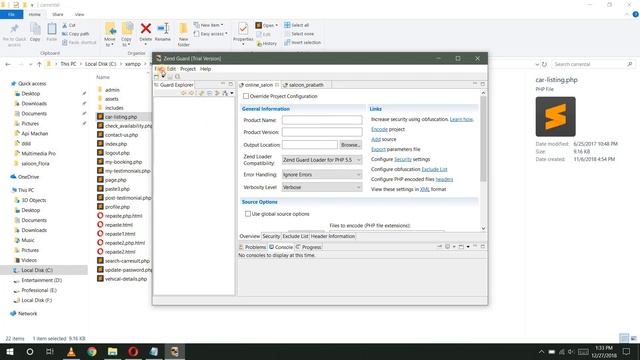Focus the Product Name field
This screenshot has width=640, height=360.
click(x=322, y=120)
